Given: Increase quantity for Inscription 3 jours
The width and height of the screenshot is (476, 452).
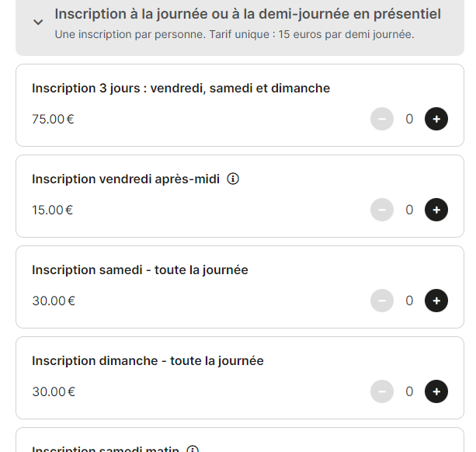Looking at the screenshot, I should (436, 119).
